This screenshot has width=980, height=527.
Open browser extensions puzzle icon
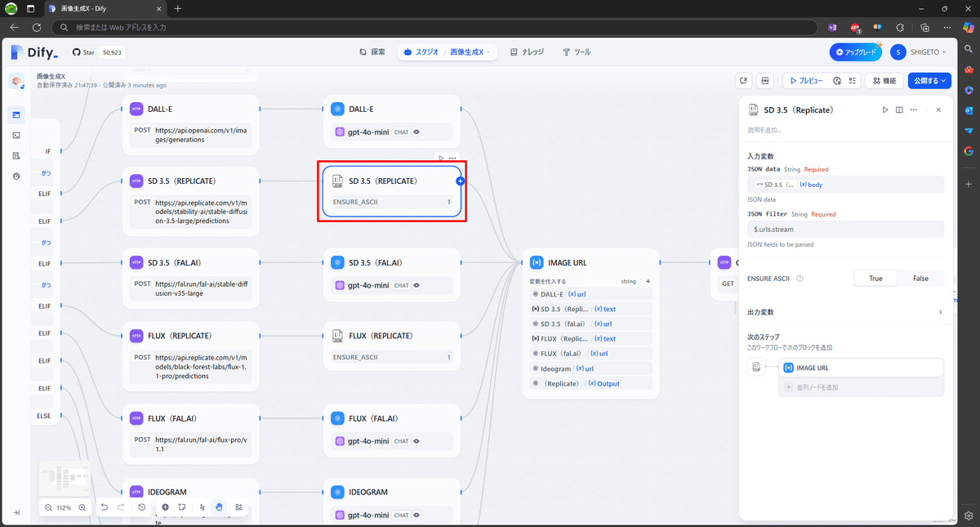pyautogui.click(x=900, y=27)
